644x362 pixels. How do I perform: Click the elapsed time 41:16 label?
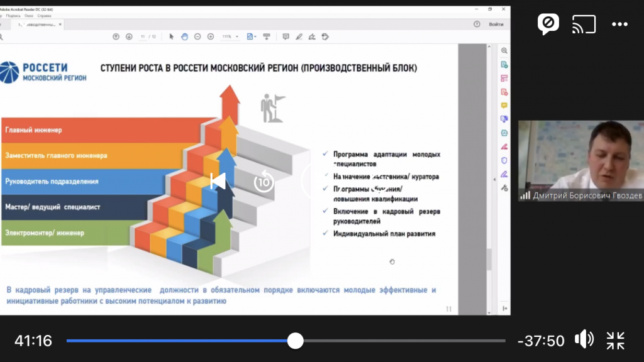point(33,341)
